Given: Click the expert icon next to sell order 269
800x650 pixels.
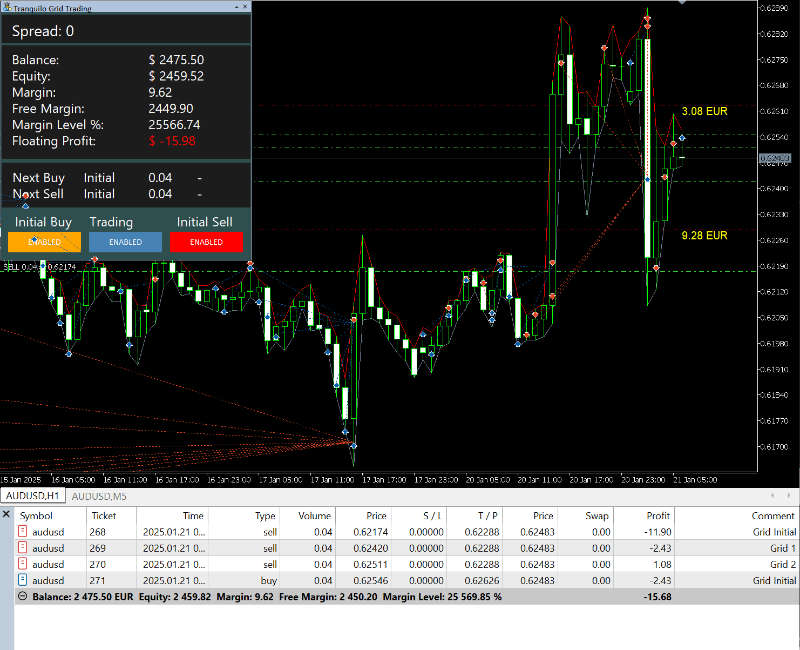Looking at the screenshot, I should coord(22,548).
